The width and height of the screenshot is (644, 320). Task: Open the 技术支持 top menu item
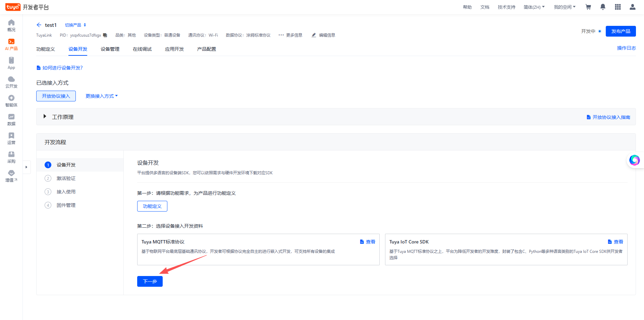point(506,7)
